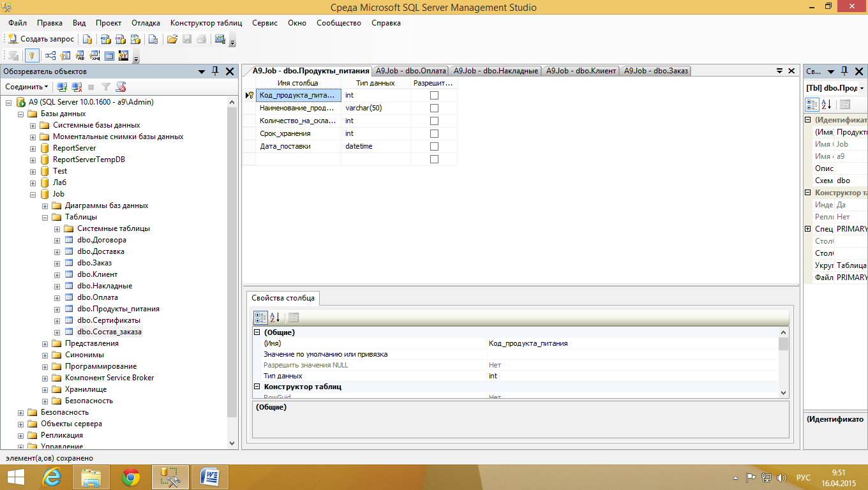Expand the Представления folder
The height and width of the screenshot is (490, 868).
tap(45, 343)
